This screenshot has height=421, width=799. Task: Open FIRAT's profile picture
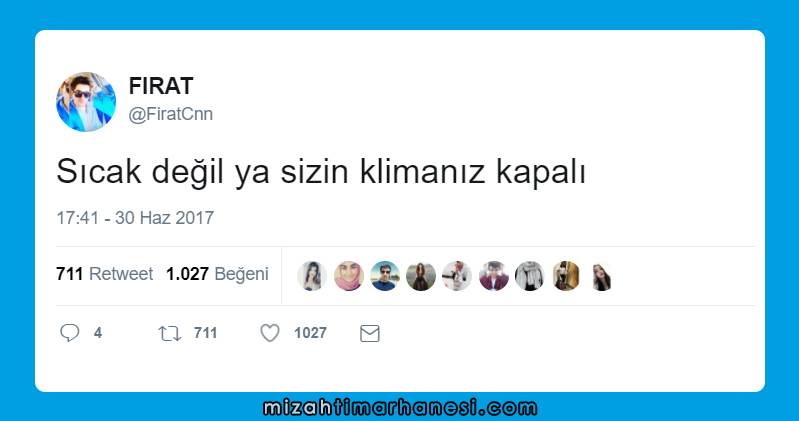click(86, 102)
